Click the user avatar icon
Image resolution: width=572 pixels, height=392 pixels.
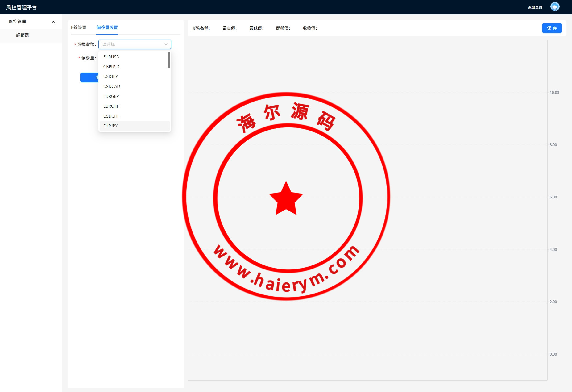[555, 7]
